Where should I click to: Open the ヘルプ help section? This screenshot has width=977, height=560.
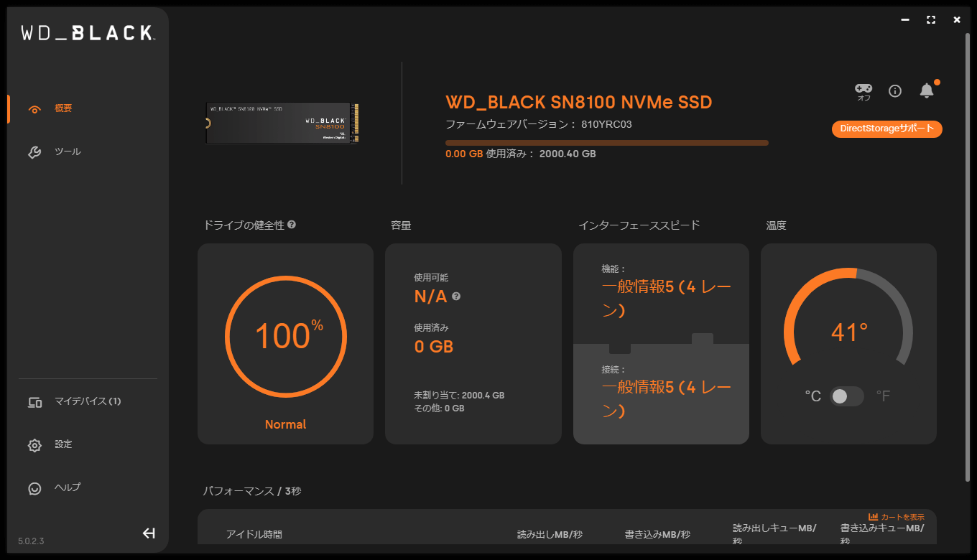tap(68, 488)
